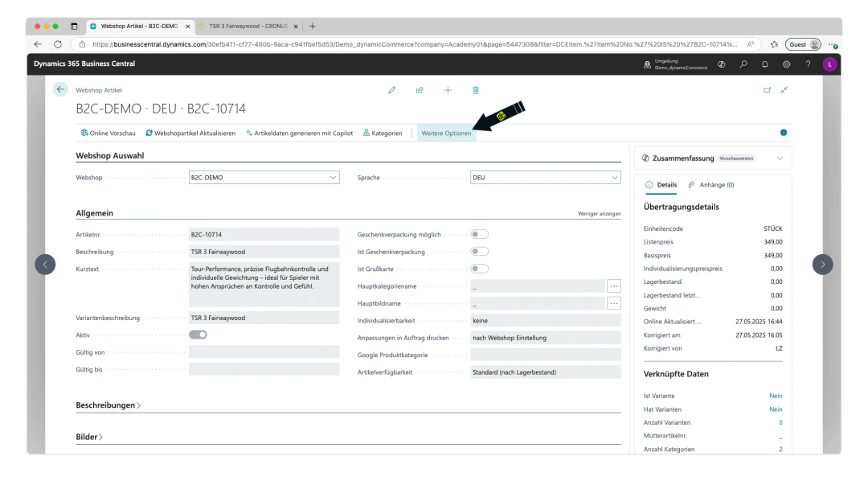Click the read aloud icon in address bar
The width and height of the screenshot is (868, 489).
coord(751,44)
